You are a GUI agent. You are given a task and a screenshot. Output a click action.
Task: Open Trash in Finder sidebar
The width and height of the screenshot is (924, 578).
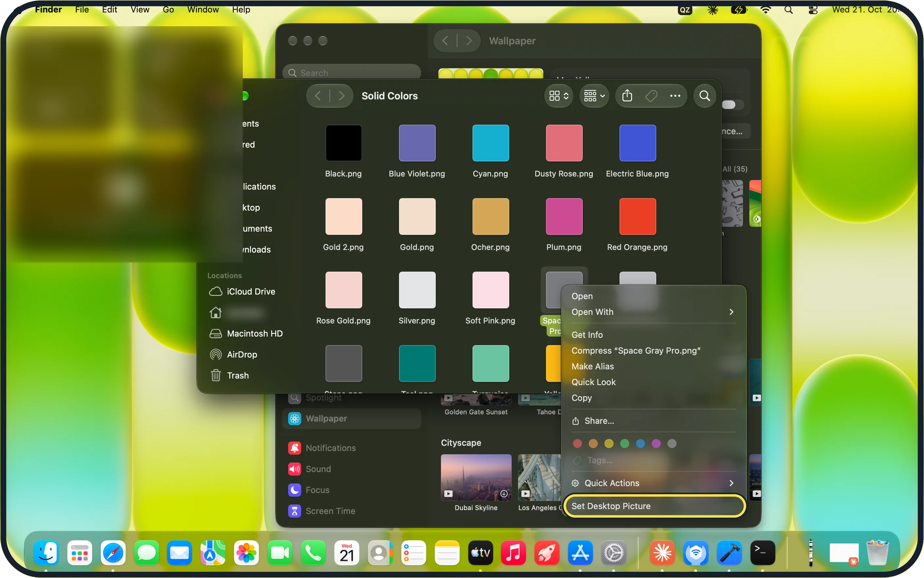pos(238,375)
